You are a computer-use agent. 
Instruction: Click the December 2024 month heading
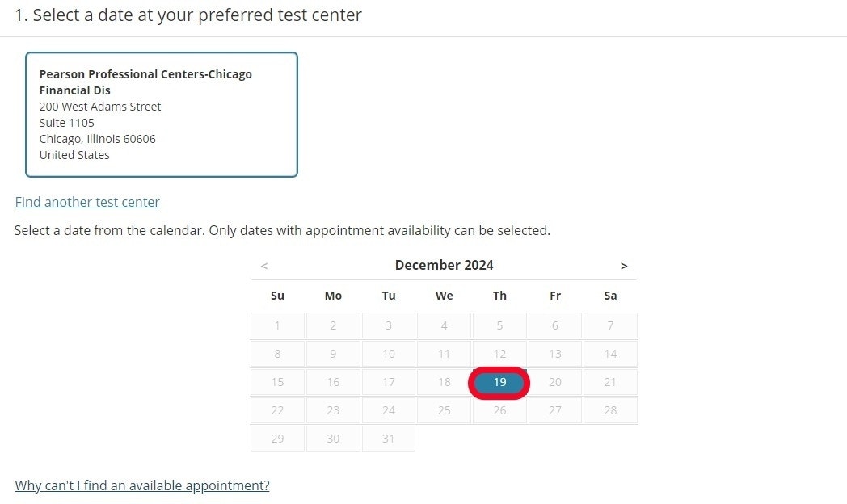coord(444,265)
